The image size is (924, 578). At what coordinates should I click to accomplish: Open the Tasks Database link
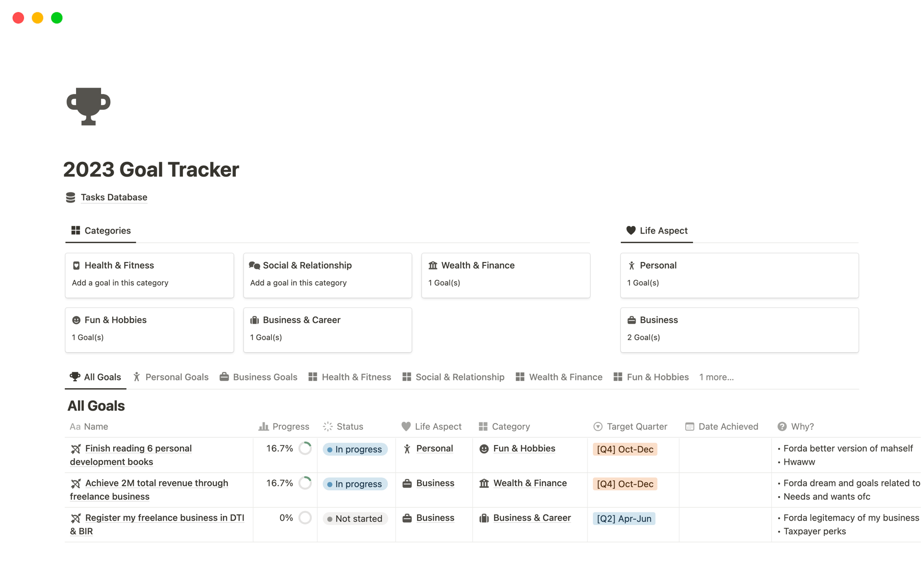coord(114,197)
